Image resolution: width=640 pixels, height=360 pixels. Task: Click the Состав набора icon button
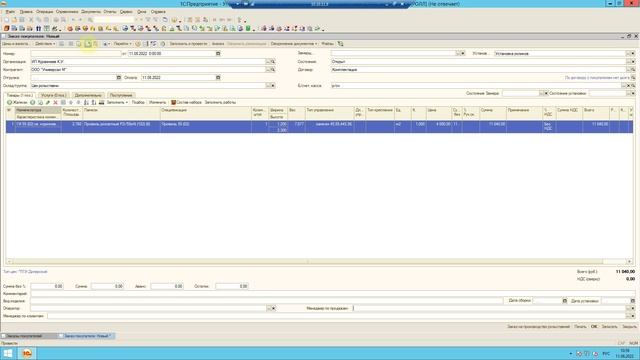(186, 102)
